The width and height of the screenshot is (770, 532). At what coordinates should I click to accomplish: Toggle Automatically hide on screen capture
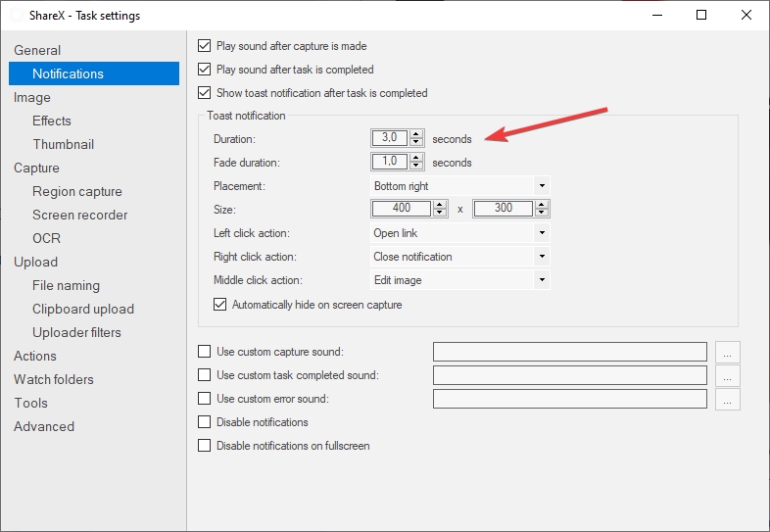tap(220, 305)
